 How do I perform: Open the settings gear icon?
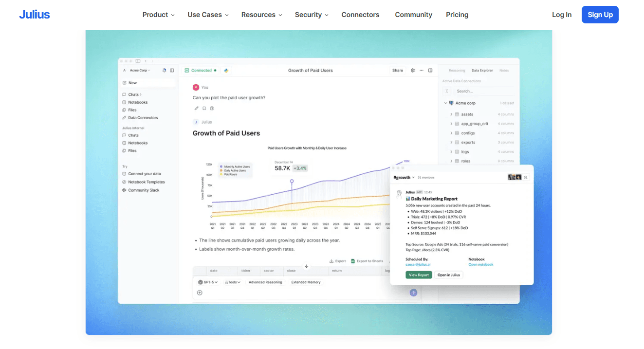(413, 71)
